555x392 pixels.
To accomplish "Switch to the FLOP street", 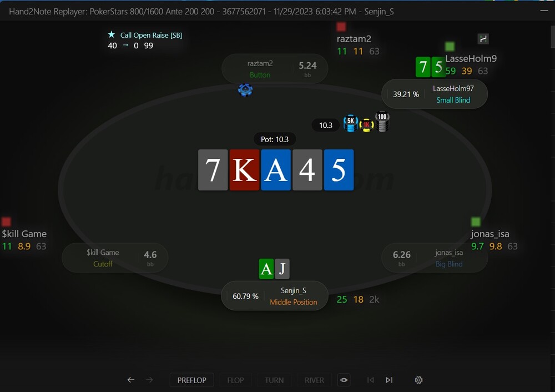I will (x=235, y=380).
